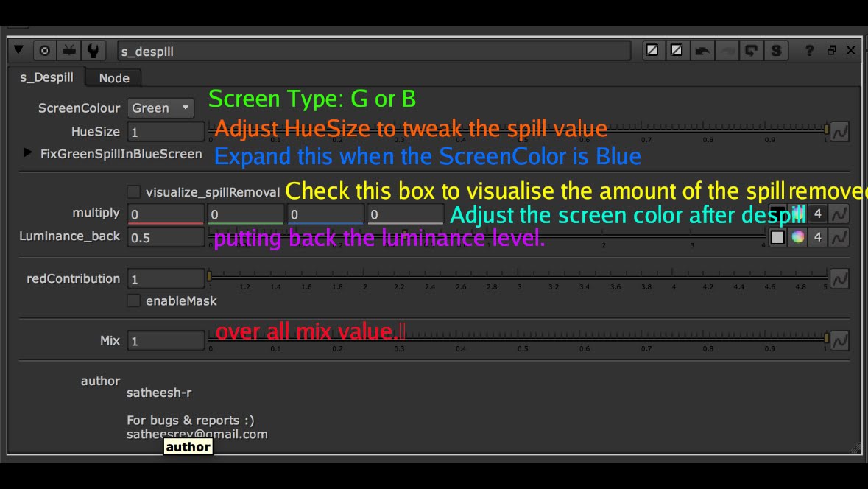
Task: Collapse the s_despill properties panel
Action: coord(19,51)
